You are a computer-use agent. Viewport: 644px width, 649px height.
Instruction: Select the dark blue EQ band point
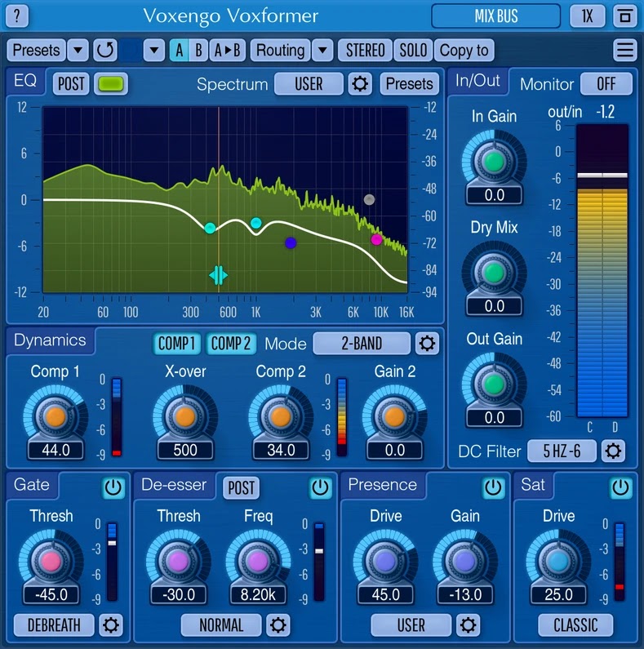(x=291, y=243)
